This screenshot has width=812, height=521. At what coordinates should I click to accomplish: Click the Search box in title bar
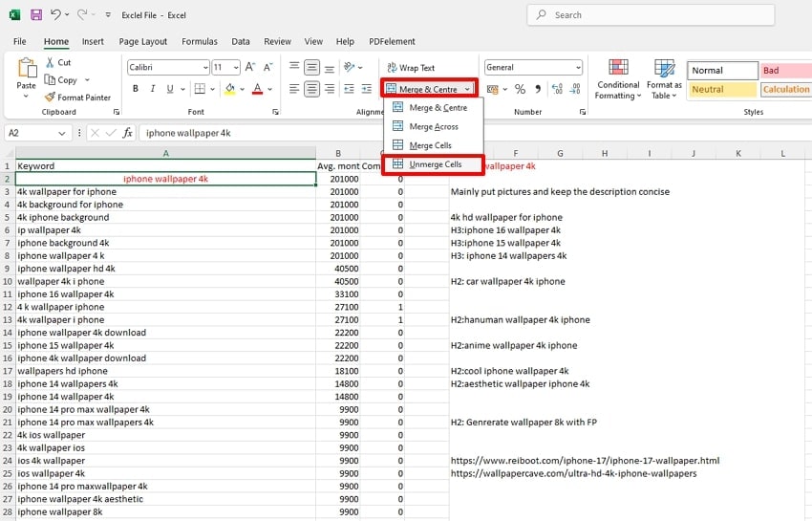[651, 15]
